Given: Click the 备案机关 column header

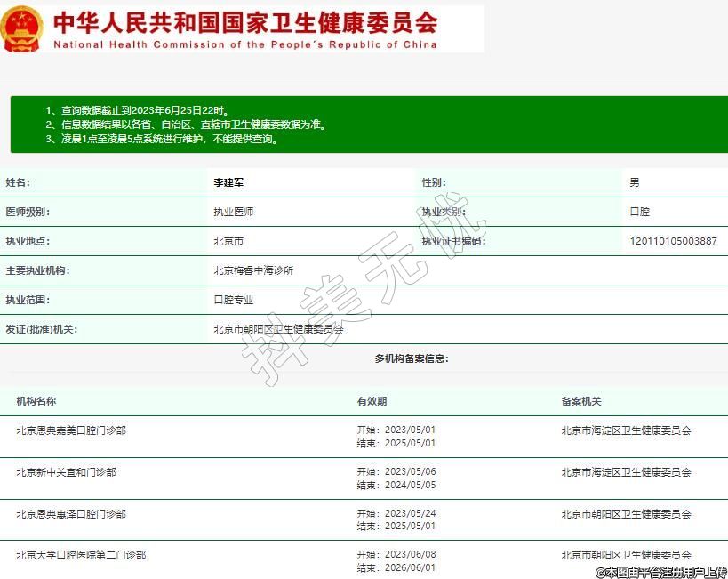Looking at the screenshot, I should (581, 401).
